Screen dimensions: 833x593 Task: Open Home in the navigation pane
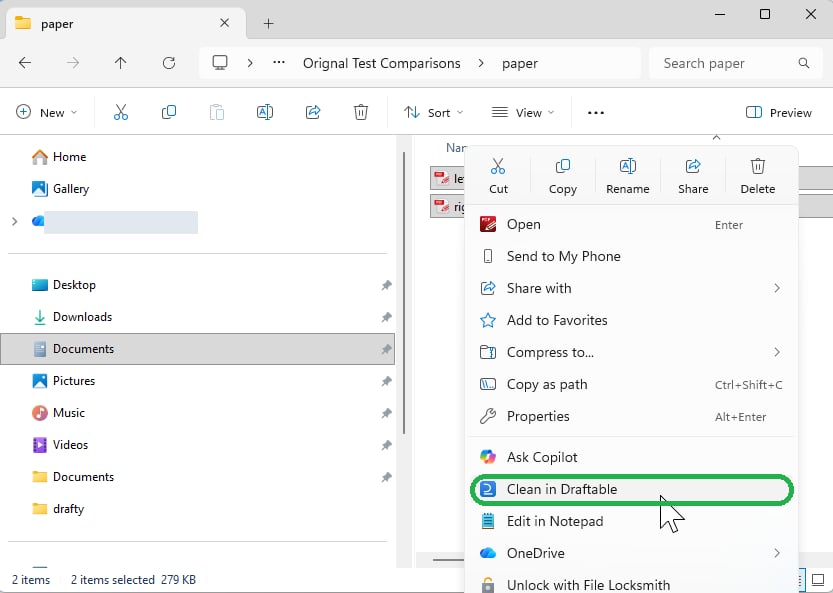point(58,157)
